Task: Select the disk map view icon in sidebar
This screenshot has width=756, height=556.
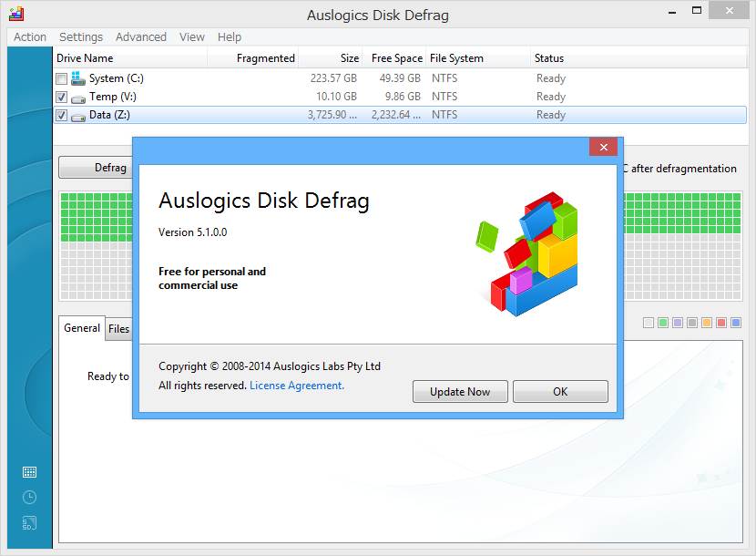Action: coord(29,471)
